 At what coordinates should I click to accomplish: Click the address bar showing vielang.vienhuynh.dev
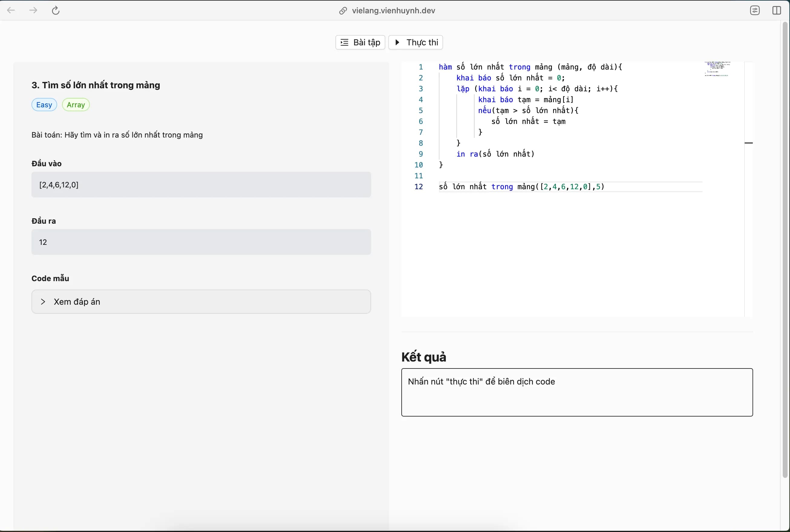pyautogui.click(x=393, y=11)
